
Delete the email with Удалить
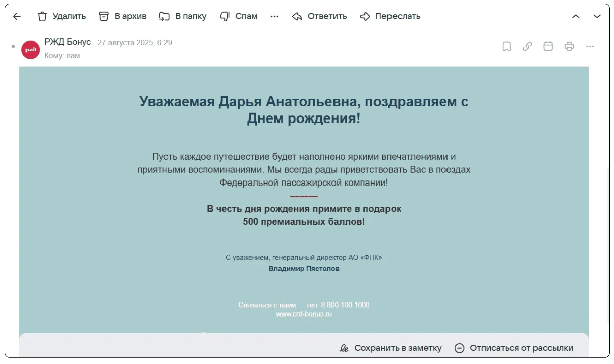62,16
